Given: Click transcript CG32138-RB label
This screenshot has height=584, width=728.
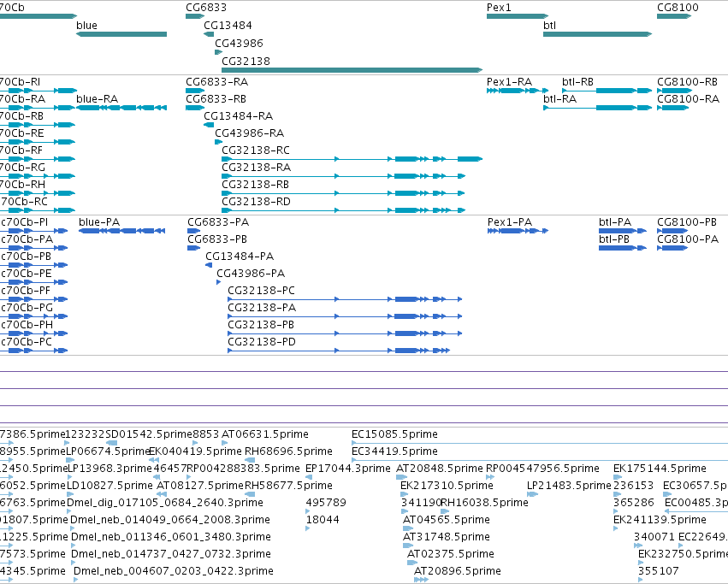Looking at the screenshot, I should click(256, 185).
